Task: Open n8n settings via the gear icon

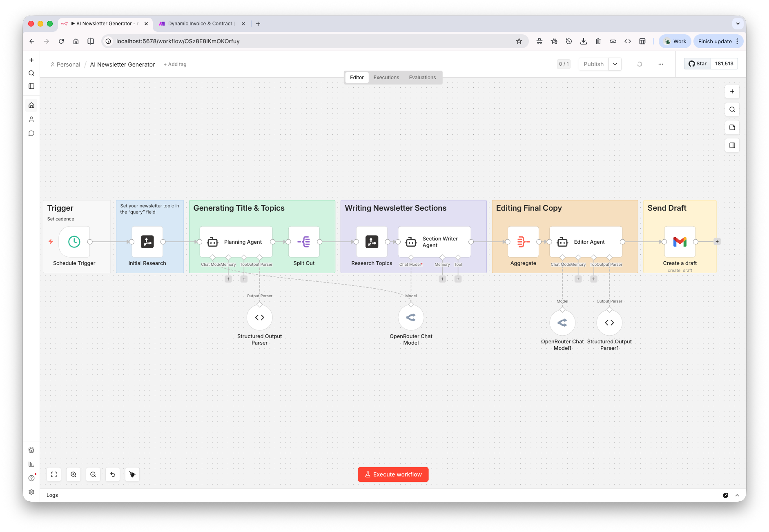Action: point(31,492)
